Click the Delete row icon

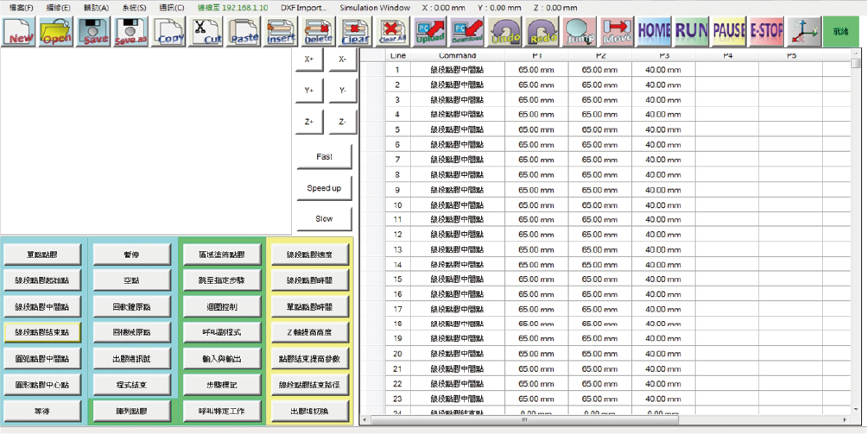point(319,32)
